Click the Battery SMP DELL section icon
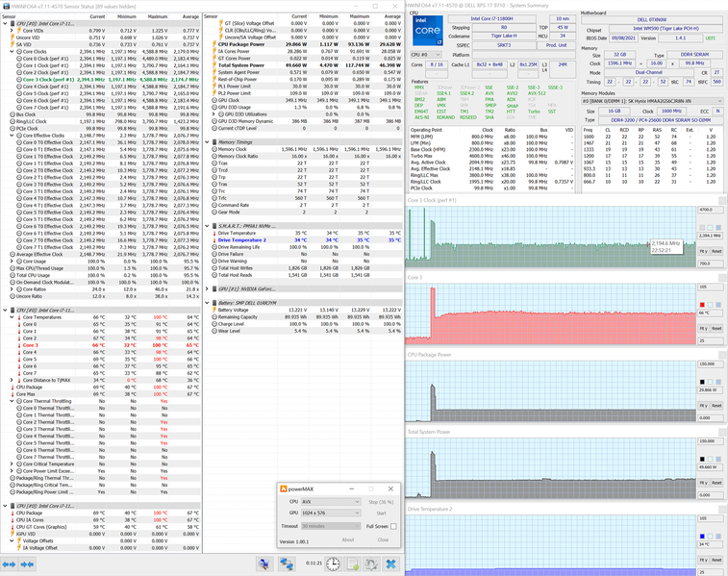Viewport: 728px width, 576px height. pyautogui.click(x=214, y=303)
